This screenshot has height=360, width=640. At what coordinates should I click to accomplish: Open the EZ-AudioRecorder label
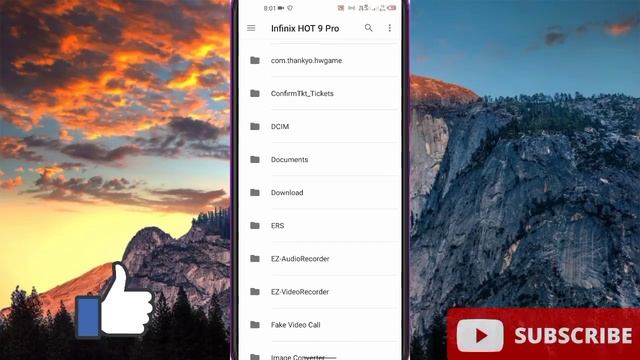pos(300,259)
